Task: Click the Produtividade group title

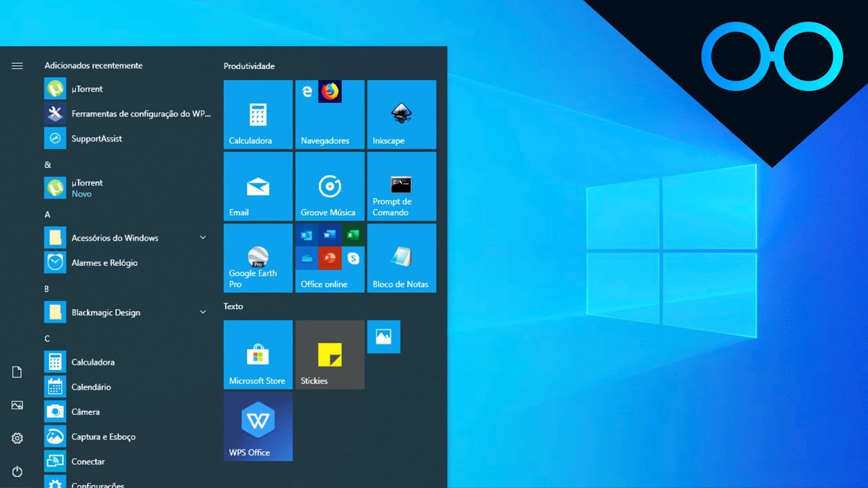Action: click(249, 66)
